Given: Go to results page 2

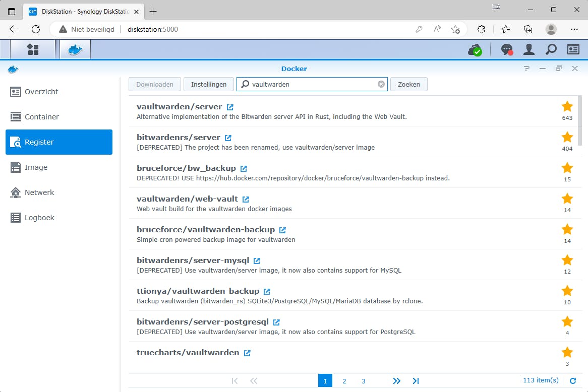Looking at the screenshot, I should tap(344, 381).
